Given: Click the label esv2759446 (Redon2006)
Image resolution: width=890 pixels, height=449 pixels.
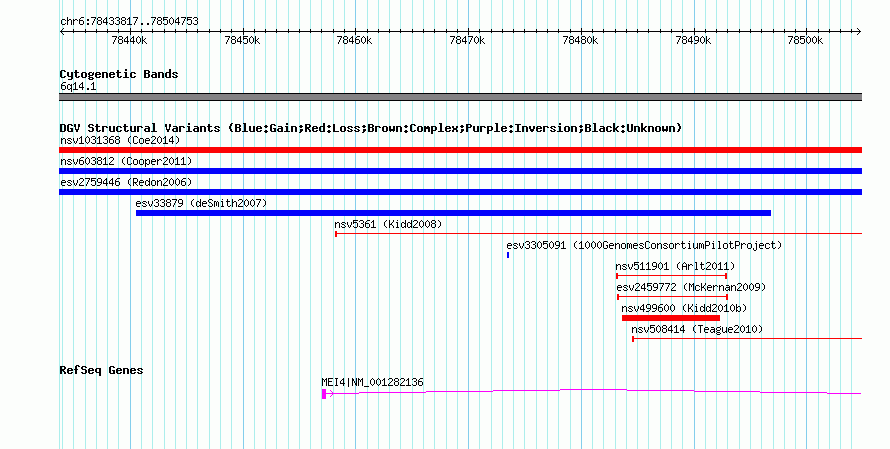Looking at the screenshot, I should [126, 182].
